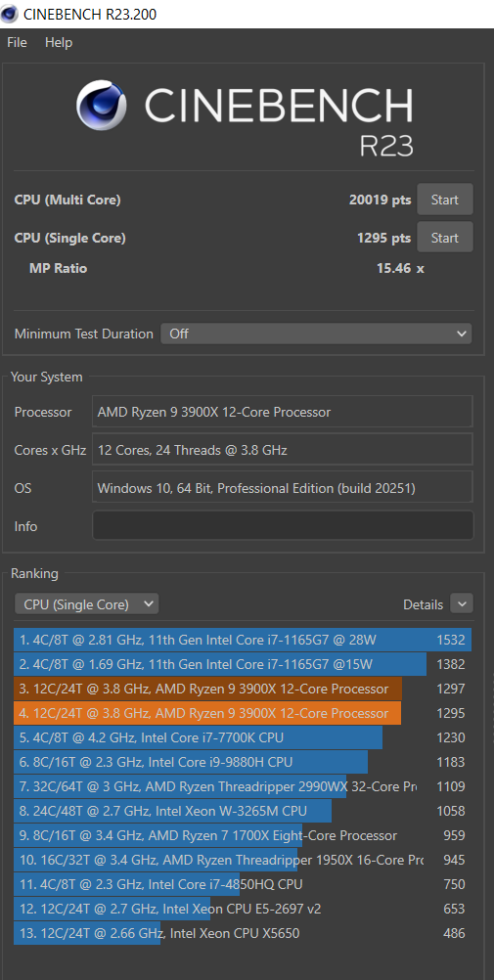Expand the ranking Details arrow

click(462, 603)
